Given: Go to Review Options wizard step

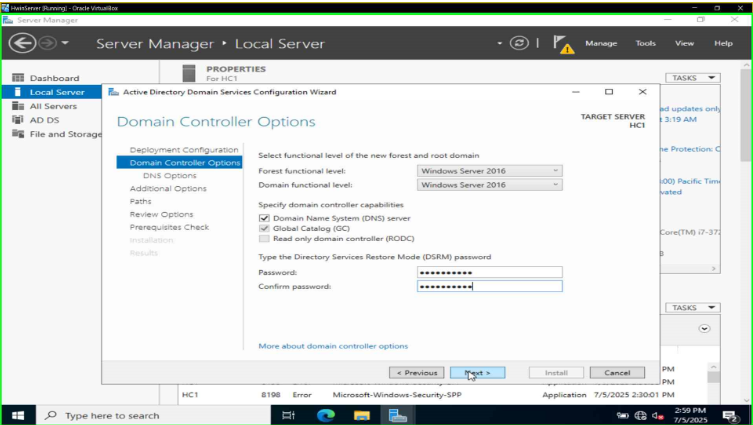Looking at the screenshot, I should coord(161,214).
